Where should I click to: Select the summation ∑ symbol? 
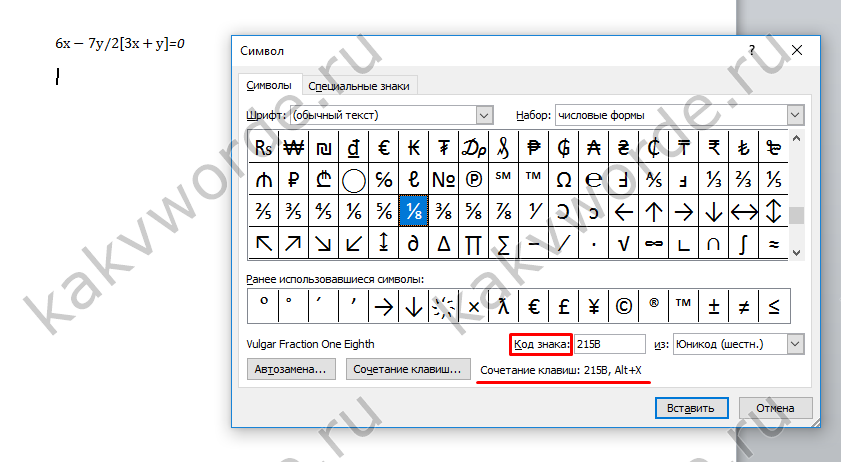point(504,242)
